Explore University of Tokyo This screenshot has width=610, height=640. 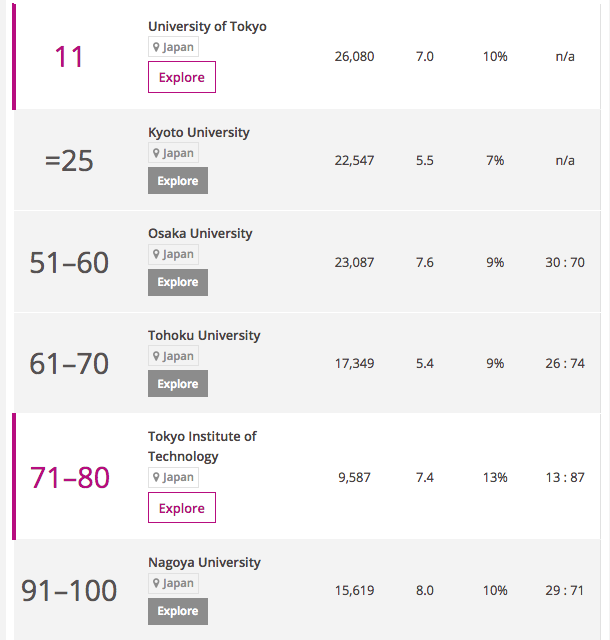coord(182,77)
